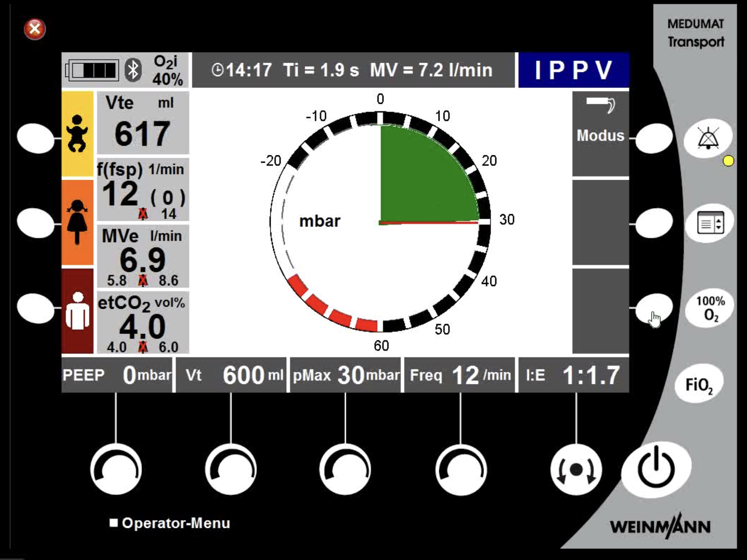
Task: Open the main menu list button
Action: 709,223
